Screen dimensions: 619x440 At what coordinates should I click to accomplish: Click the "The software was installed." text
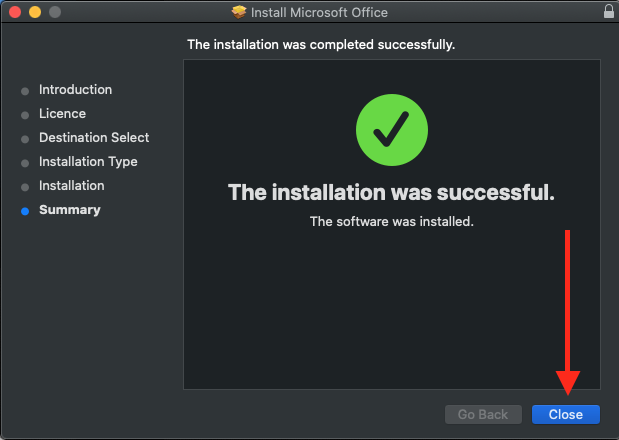(x=391, y=221)
